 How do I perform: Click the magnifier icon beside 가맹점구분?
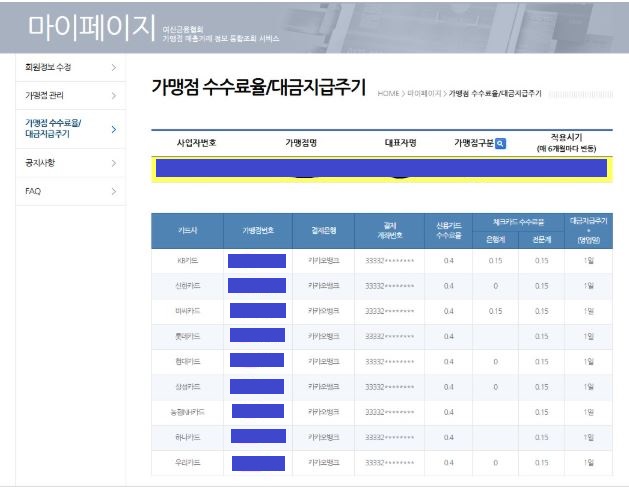tap(501, 143)
